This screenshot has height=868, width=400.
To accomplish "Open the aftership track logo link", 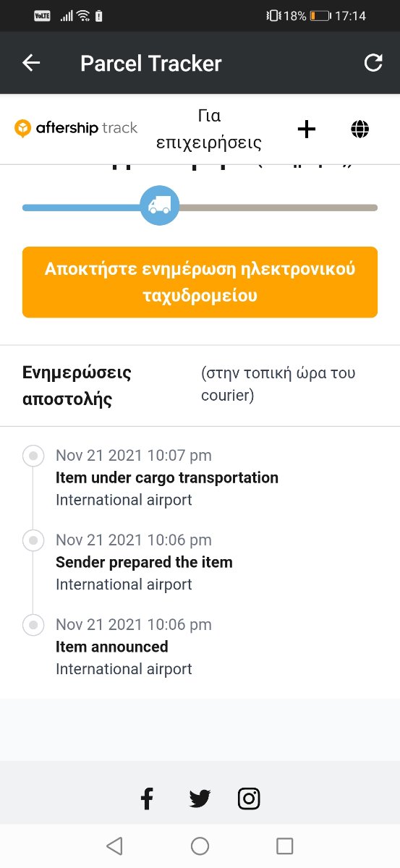I will pos(76,129).
